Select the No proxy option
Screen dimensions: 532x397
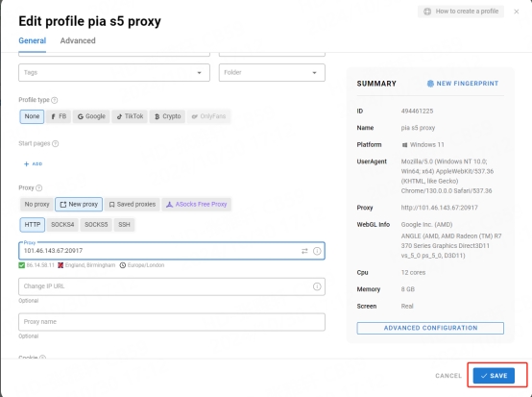[x=36, y=205]
